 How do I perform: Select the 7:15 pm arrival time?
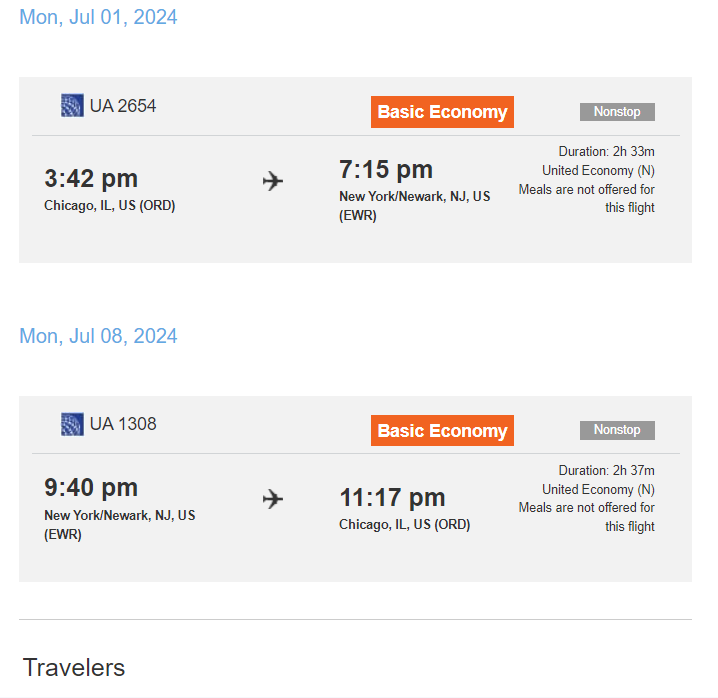386,170
